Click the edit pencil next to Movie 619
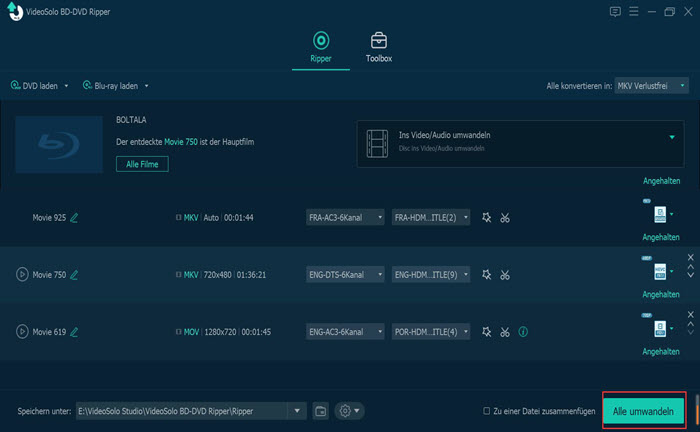This screenshot has width=700, height=432. click(x=74, y=331)
